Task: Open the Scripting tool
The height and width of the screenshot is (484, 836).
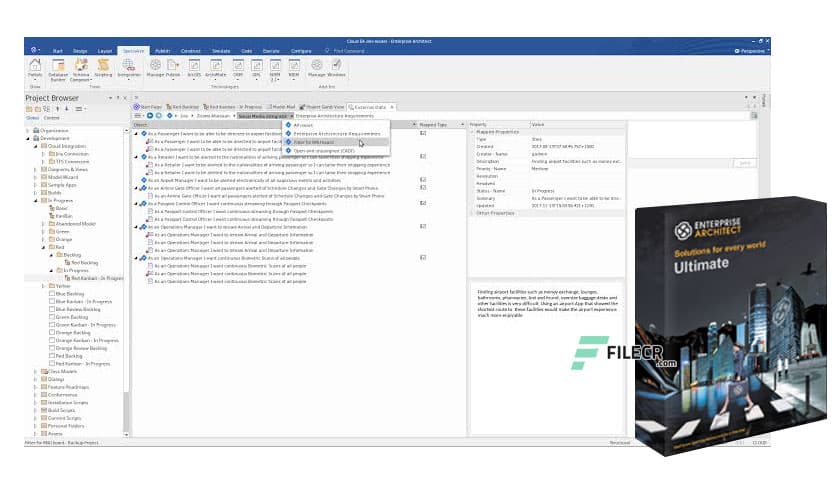Action: [x=103, y=68]
